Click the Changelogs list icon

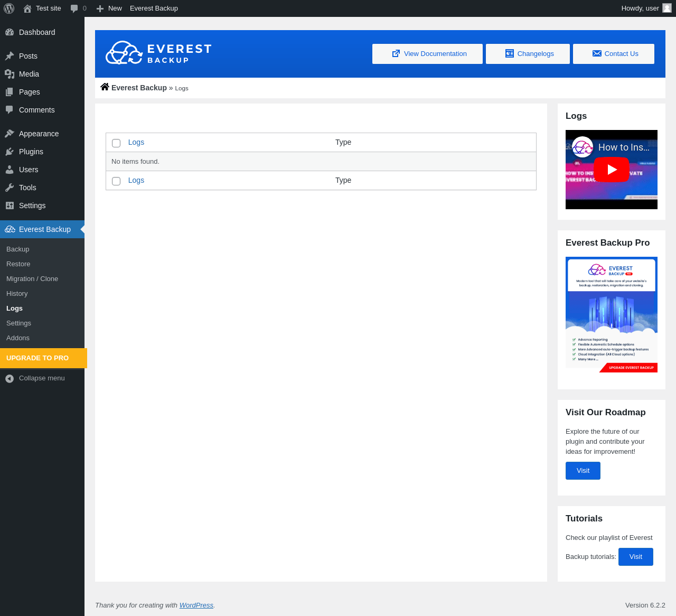[510, 53]
